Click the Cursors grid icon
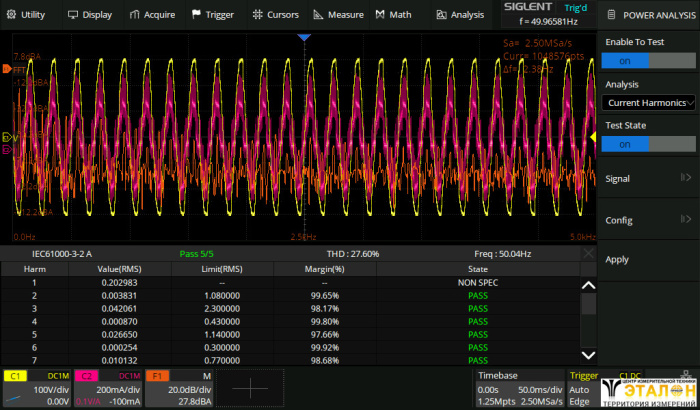 (x=258, y=15)
